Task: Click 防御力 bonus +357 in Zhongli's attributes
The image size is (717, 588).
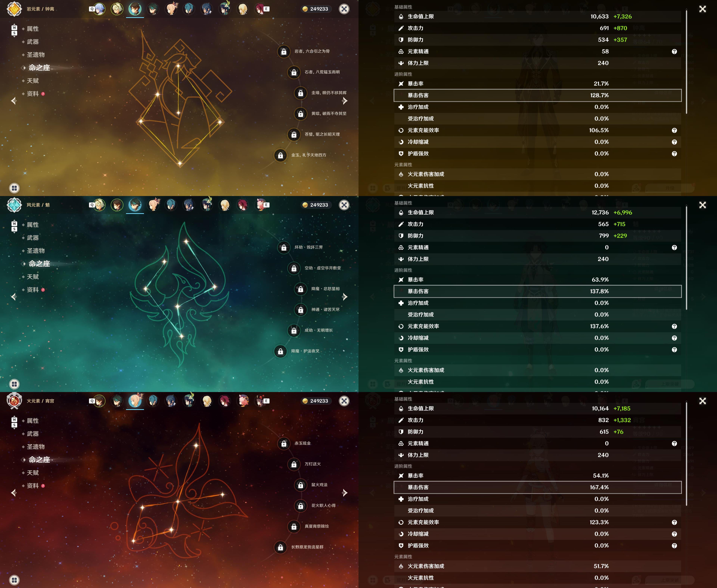Action: (620, 40)
